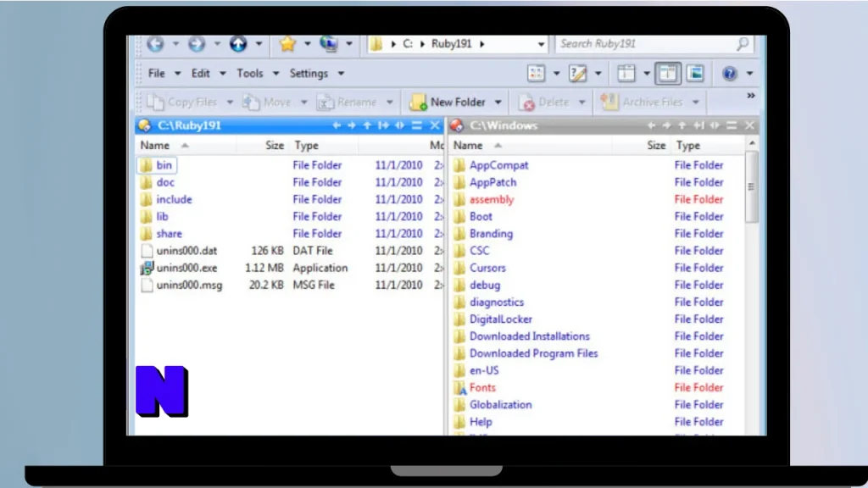Screen dimensions: 868x488
Task: Toggle the viewer pane layout button
Action: click(x=695, y=73)
